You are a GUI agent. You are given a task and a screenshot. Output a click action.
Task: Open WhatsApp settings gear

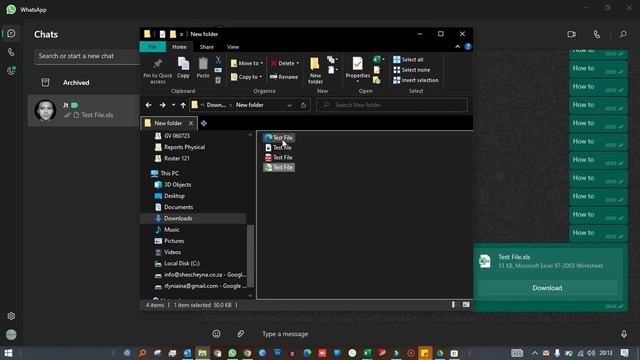point(11,316)
